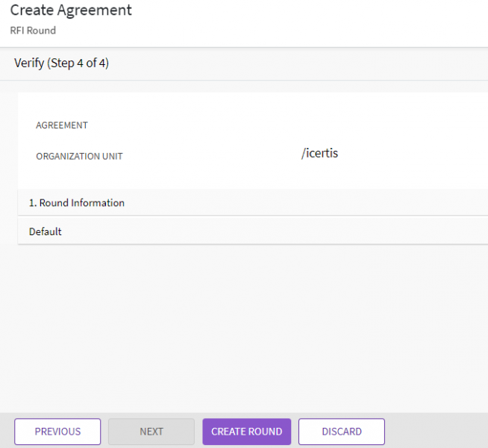Click blank footer space right of DISCARD

[x=437, y=432]
